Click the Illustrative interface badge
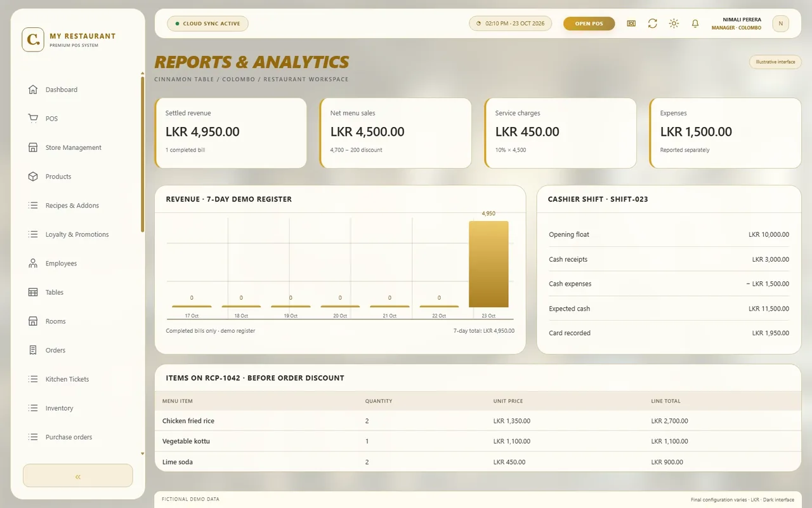This screenshot has height=508, width=812. coord(775,62)
